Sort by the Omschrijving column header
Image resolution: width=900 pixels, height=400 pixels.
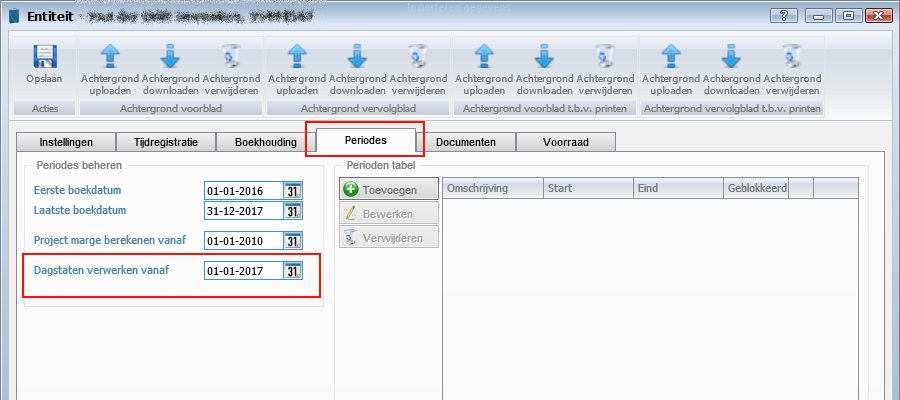pyautogui.click(x=492, y=188)
